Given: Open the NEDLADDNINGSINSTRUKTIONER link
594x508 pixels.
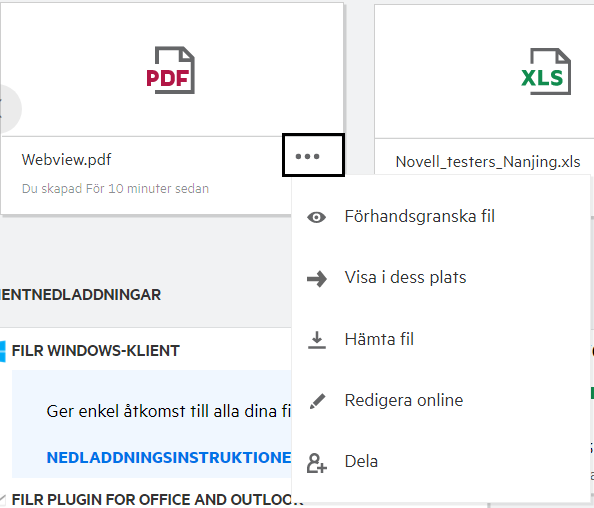Looking at the screenshot, I should click(169, 458).
